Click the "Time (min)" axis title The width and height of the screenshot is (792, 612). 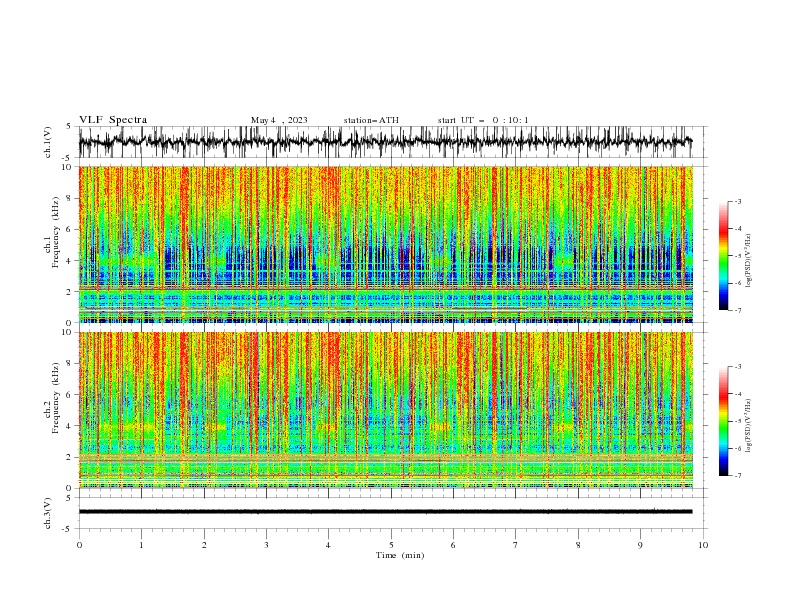tap(400, 555)
